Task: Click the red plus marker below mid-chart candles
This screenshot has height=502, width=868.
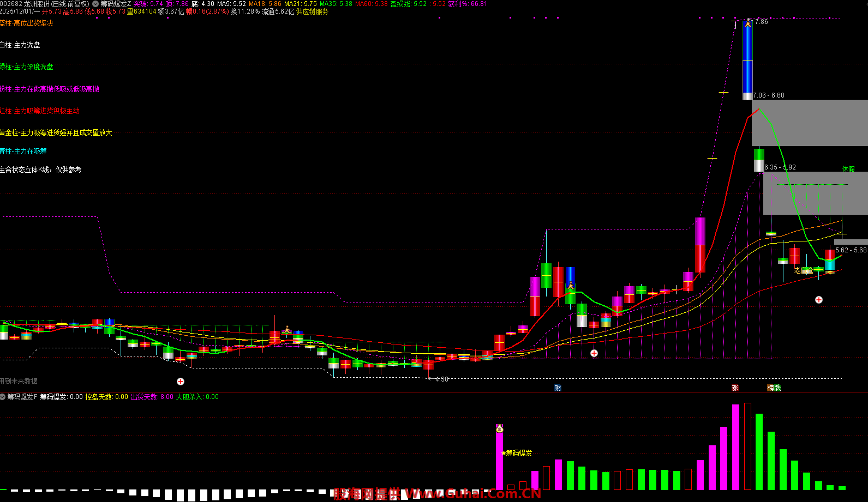Action: 594,353
